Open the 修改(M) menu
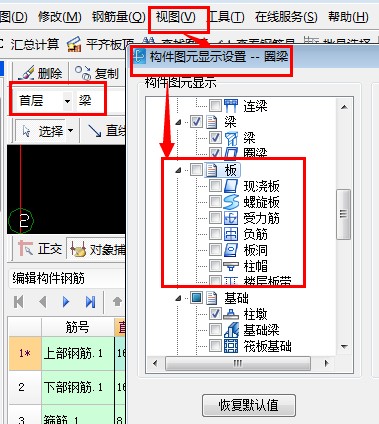The image size is (379, 424). [60, 17]
